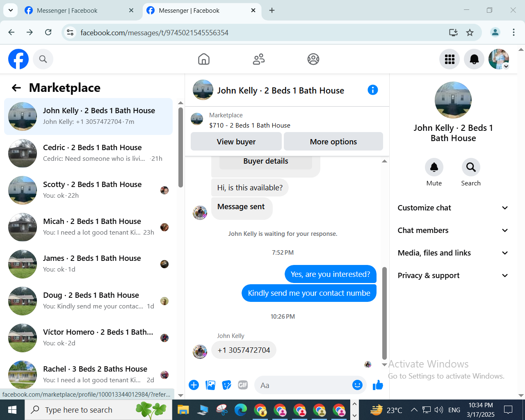Attach a photo file icon
Image resolution: width=525 pixels, height=420 pixels.
pos(210,385)
